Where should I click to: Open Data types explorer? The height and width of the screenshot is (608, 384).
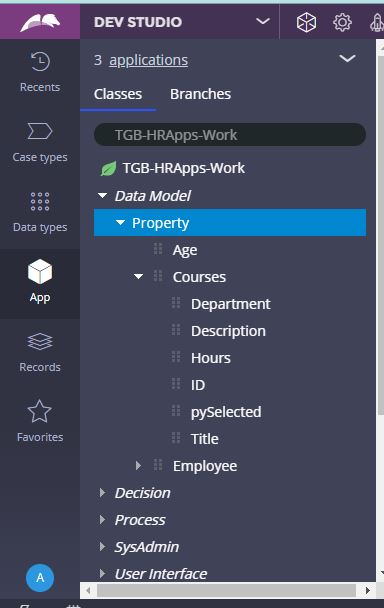pyautogui.click(x=40, y=212)
